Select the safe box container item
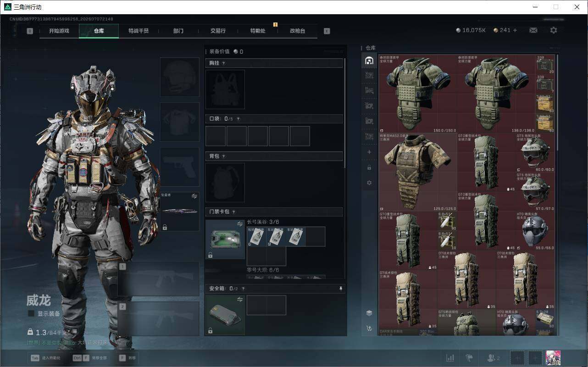Image resolution: width=588 pixels, height=367 pixels. coord(225,315)
